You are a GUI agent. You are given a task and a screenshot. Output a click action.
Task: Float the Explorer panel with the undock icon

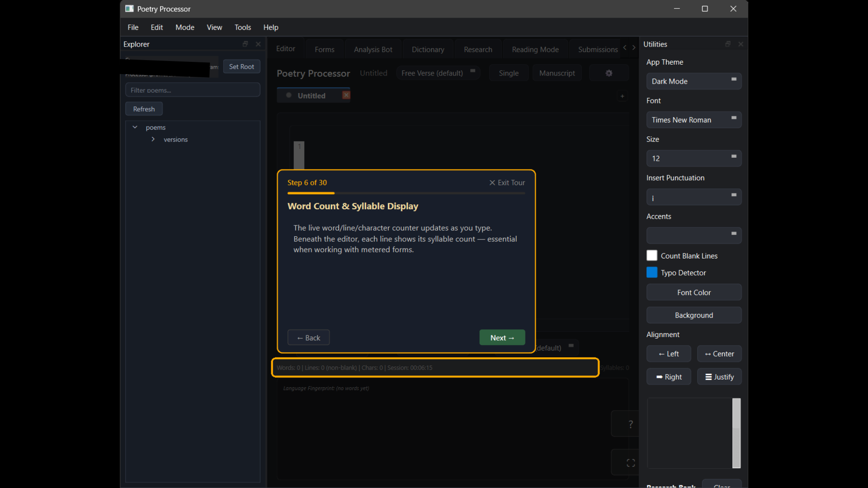coord(245,44)
